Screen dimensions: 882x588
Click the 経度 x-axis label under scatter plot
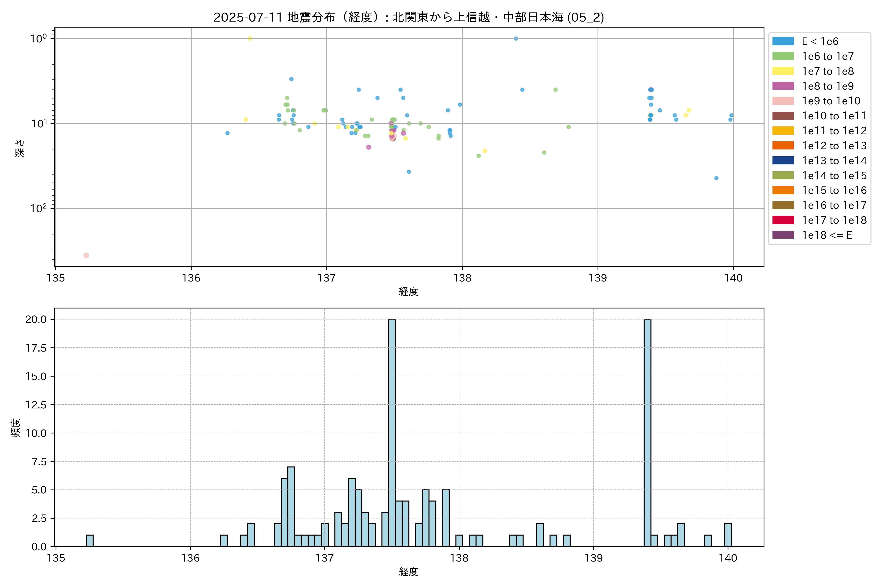point(408,291)
